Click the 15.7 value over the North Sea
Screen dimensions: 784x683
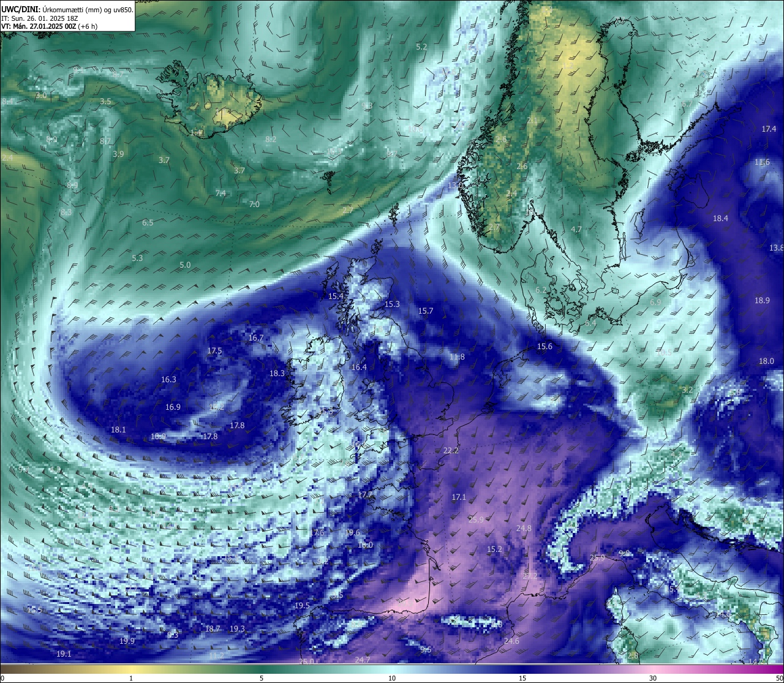[x=426, y=311]
